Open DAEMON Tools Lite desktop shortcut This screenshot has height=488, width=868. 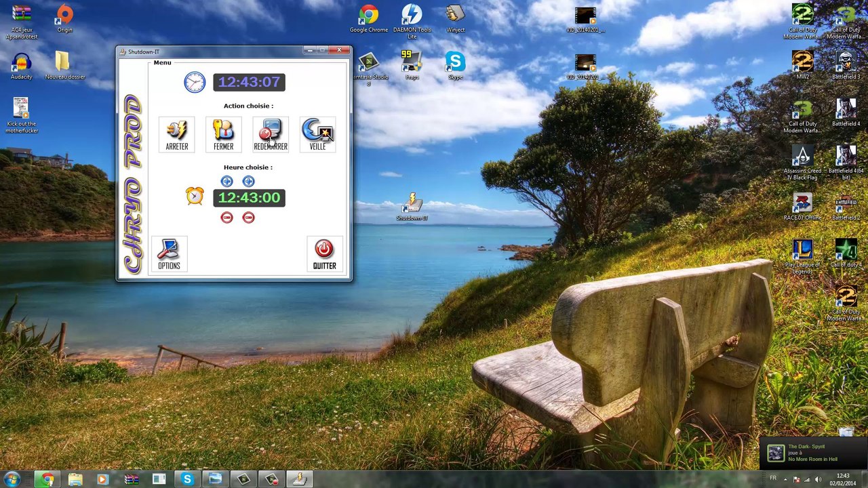tap(412, 21)
